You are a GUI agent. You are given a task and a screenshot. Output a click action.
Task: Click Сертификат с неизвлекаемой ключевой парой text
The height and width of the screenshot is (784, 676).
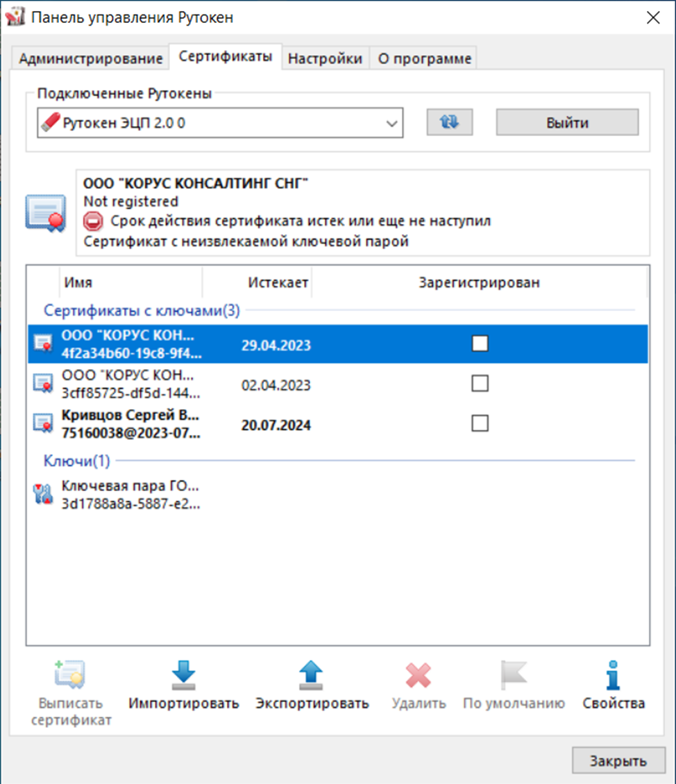[246, 241]
